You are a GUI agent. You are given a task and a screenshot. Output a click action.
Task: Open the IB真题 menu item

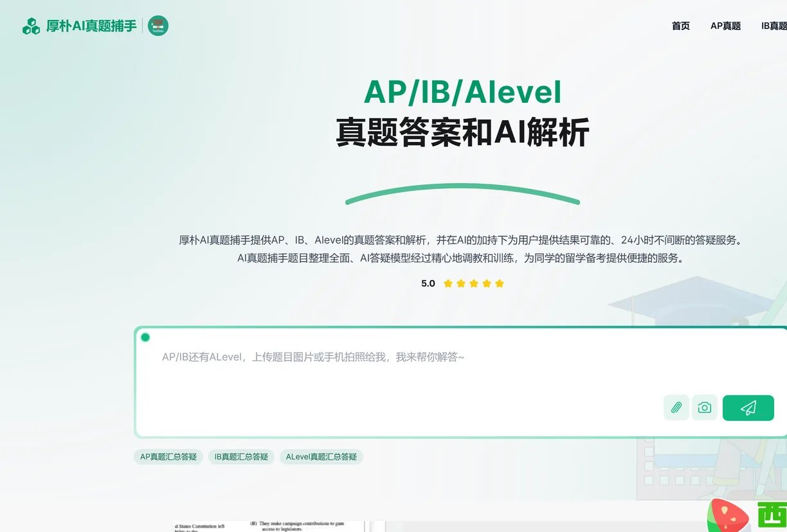774,26
